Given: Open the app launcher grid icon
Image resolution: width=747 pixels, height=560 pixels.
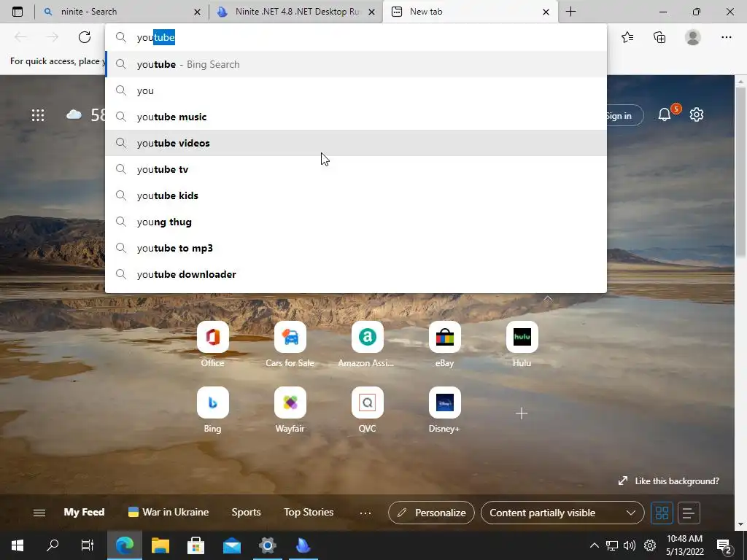Looking at the screenshot, I should (38, 114).
